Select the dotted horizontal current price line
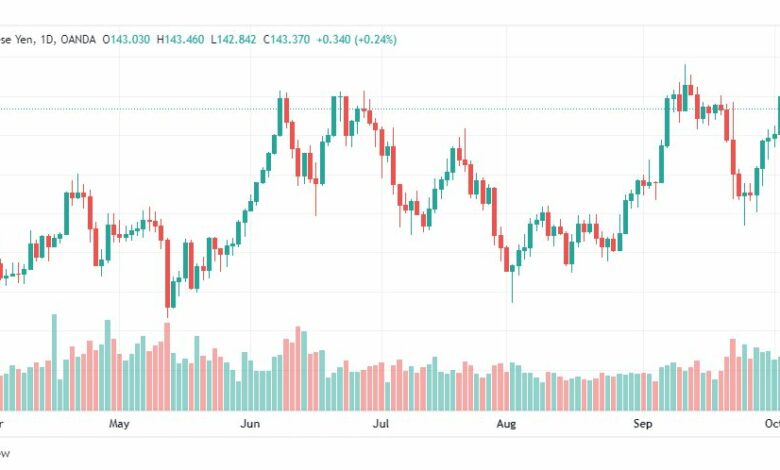The image size is (780, 470). pyautogui.click(x=390, y=108)
